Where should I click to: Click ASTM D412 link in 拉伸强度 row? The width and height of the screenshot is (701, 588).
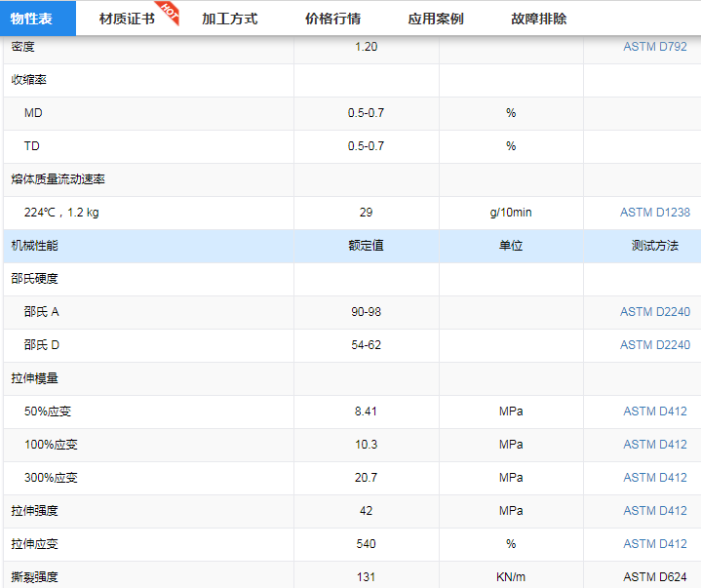pyautogui.click(x=654, y=511)
